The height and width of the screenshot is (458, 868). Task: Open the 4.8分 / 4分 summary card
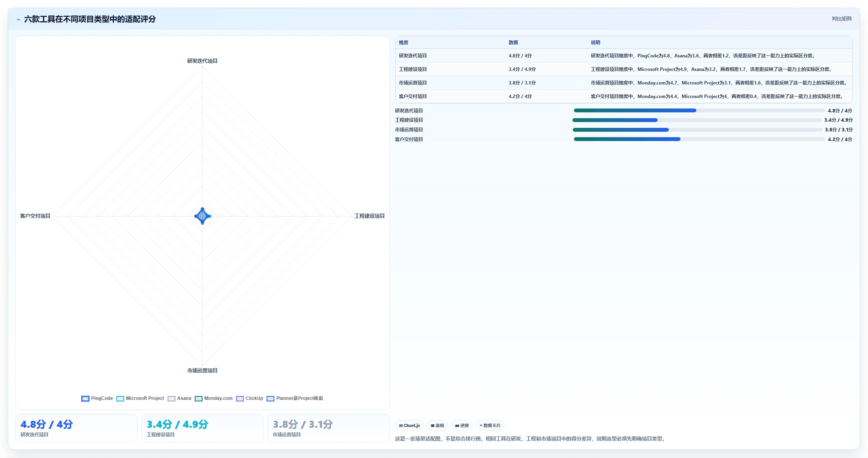coord(76,428)
